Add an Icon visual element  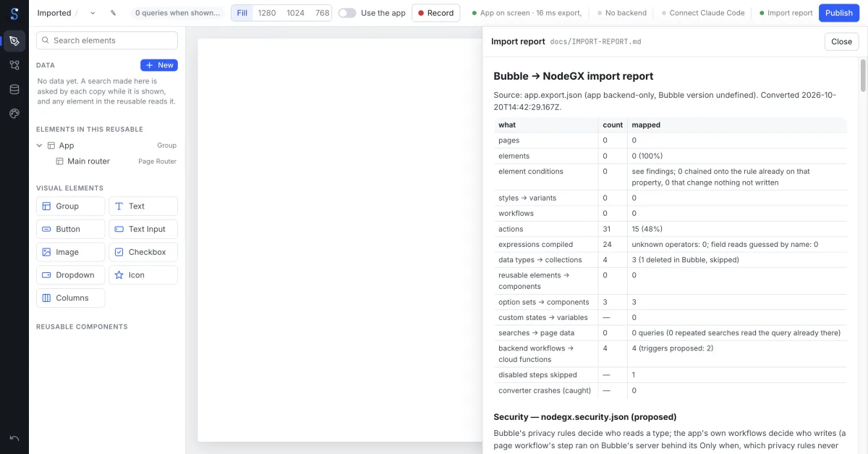143,275
